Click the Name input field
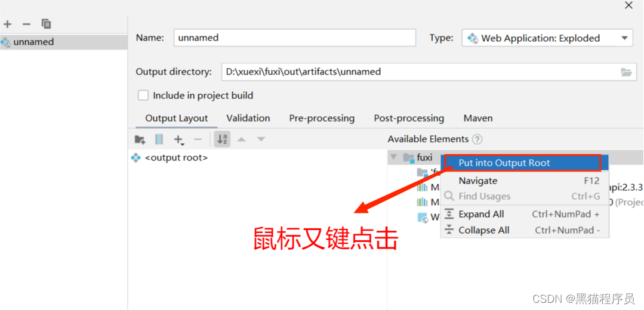This screenshot has height=310, width=644. click(x=295, y=38)
